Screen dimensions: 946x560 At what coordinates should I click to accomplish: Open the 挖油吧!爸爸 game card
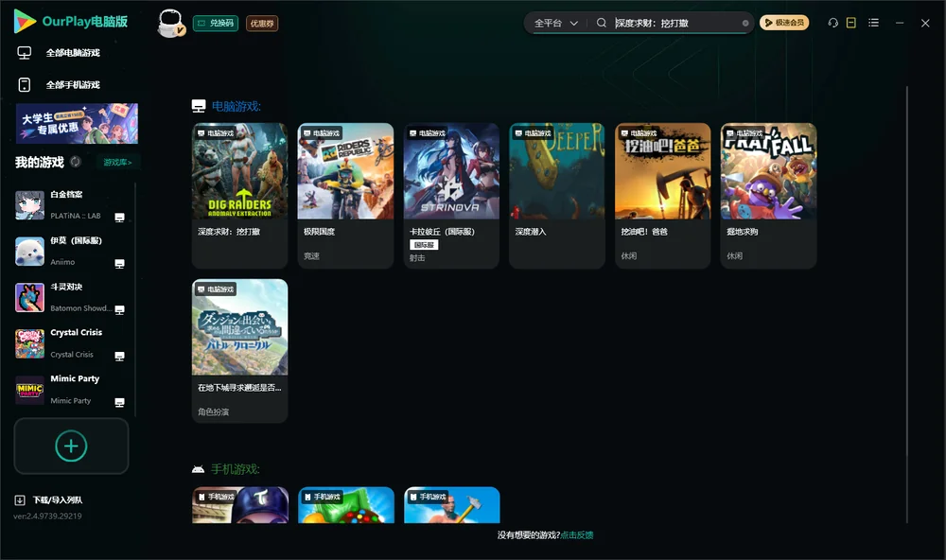click(x=663, y=196)
